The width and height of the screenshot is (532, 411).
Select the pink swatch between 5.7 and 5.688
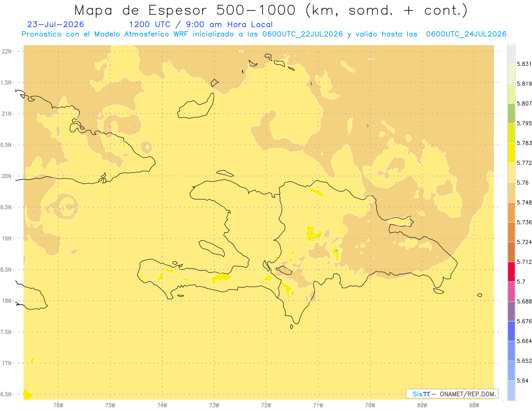pyautogui.click(x=511, y=292)
